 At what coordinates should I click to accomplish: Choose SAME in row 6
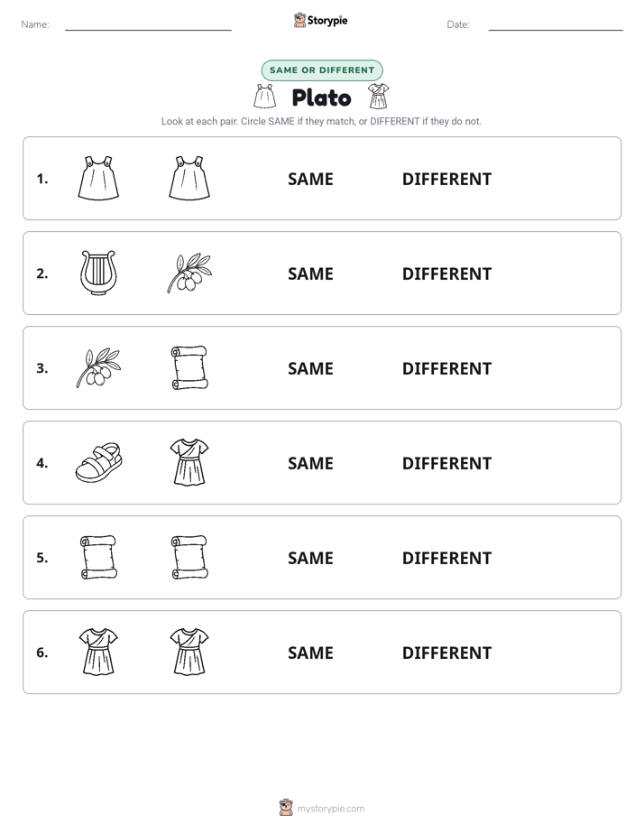click(310, 653)
